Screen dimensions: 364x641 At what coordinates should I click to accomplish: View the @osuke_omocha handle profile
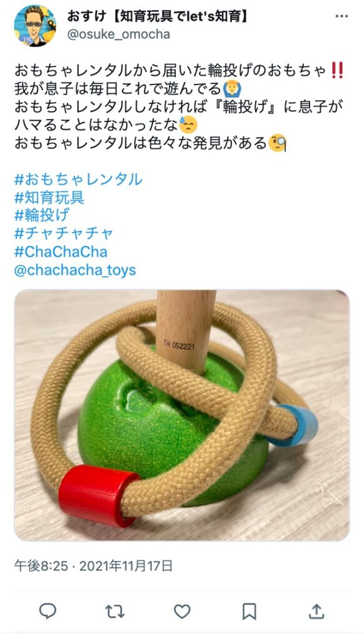118,34
